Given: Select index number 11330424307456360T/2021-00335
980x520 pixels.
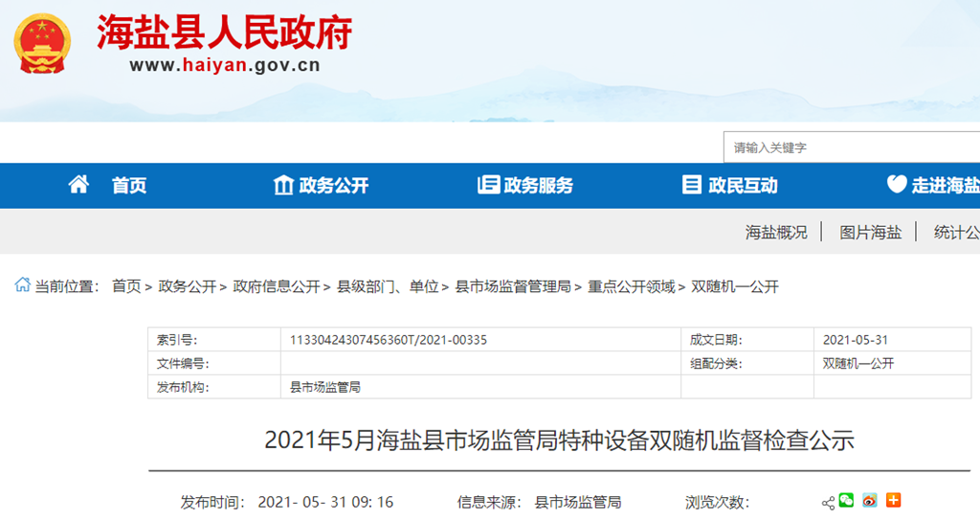Looking at the screenshot, I should pos(389,340).
